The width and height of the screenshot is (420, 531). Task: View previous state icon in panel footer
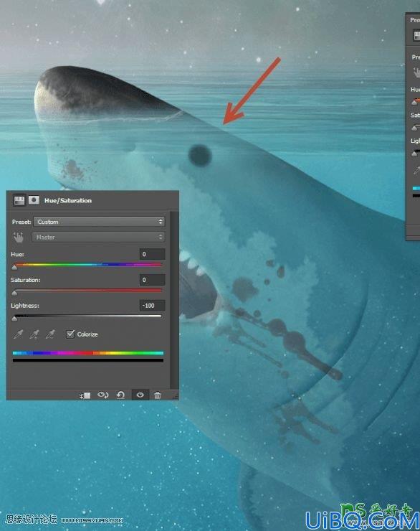(x=102, y=395)
